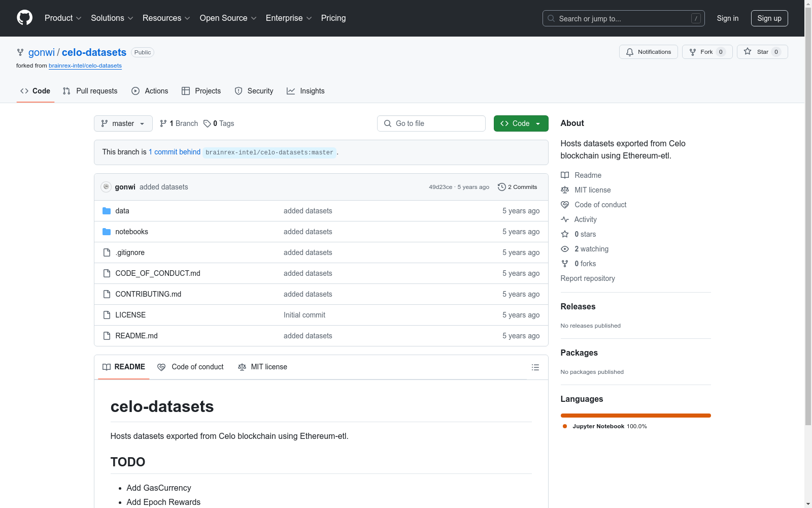Click the orange Jupyter Notebook language bar
Screen dimensions: 812x508
click(636, 416)
